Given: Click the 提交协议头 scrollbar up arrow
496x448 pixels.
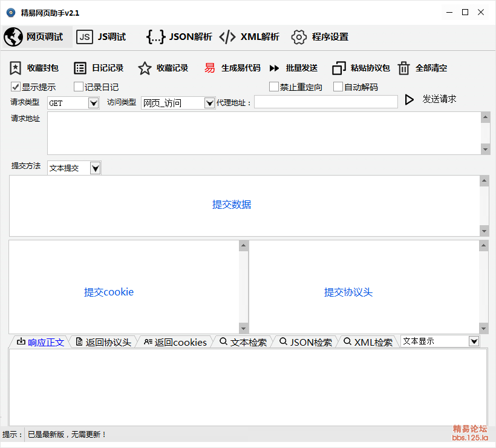Looking at the screenshot, I should tap(484, 245).
